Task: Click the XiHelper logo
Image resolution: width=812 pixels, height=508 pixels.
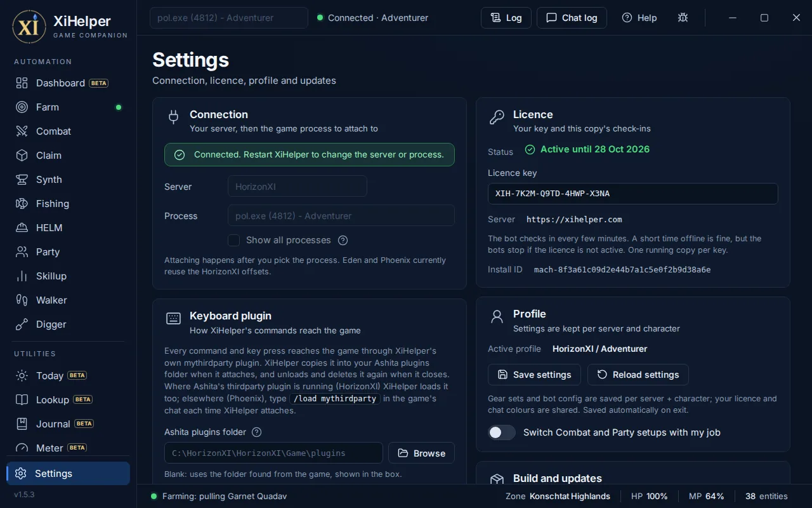Action: (x=29, y=27)
